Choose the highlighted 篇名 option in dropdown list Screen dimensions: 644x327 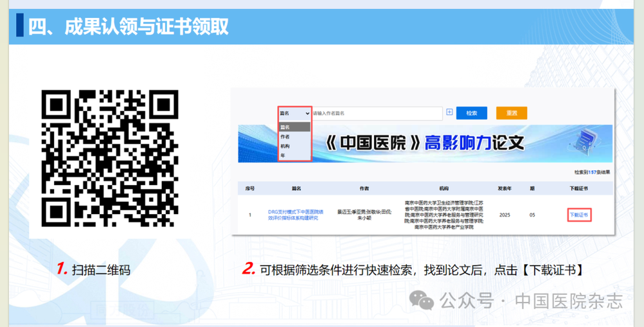click(295, 127)
